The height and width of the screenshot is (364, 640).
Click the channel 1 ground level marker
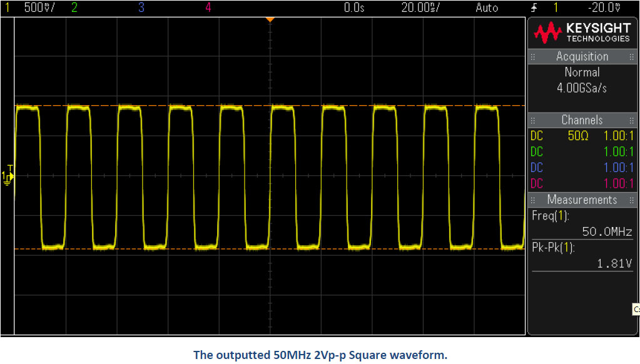[x=8, y=176]
